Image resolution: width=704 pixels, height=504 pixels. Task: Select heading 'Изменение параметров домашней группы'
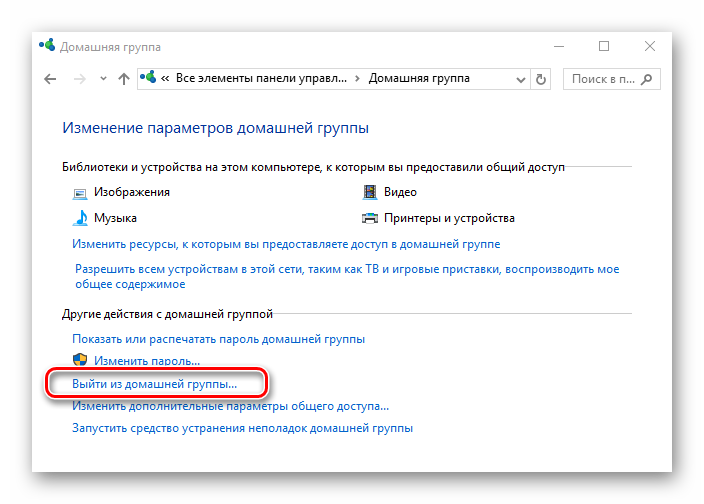216,128
